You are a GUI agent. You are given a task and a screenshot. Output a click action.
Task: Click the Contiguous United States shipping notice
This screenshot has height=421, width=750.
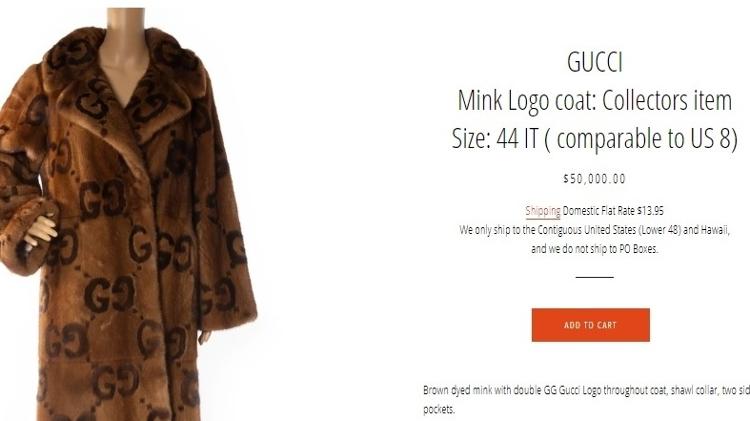click(x=595, y=230)
